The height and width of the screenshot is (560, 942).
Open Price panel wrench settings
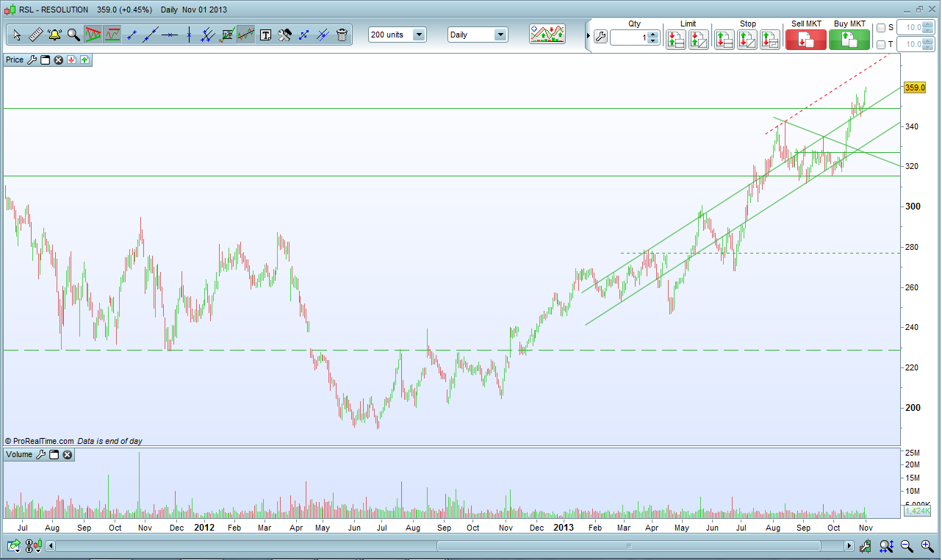[32, 60]
